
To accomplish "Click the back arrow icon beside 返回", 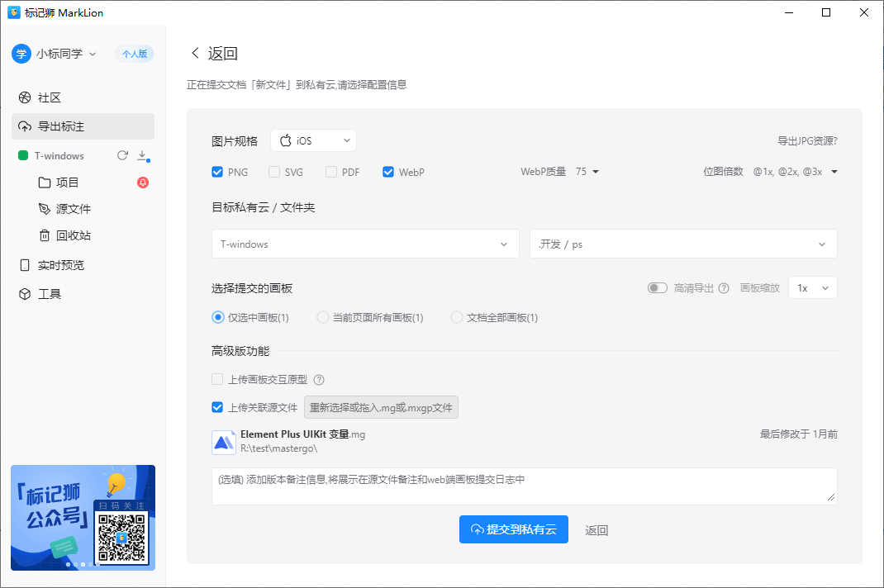I will pos(195,53).
